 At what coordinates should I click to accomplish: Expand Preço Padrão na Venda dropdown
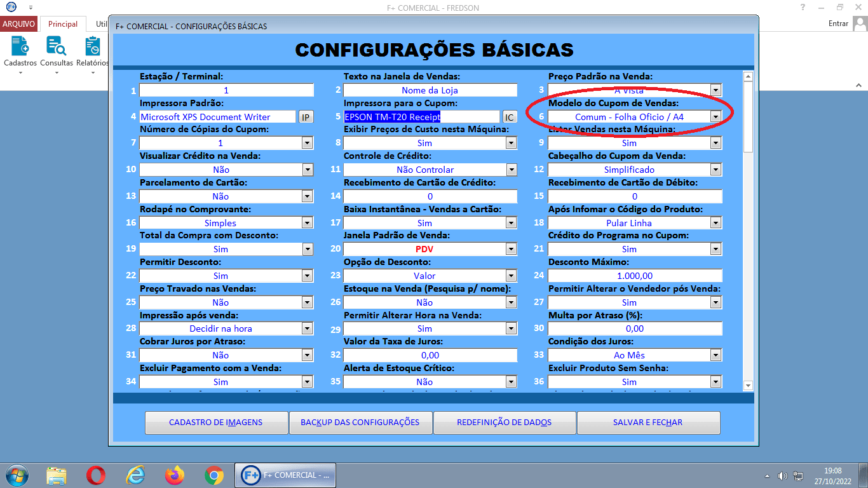[x=715, y=90]
